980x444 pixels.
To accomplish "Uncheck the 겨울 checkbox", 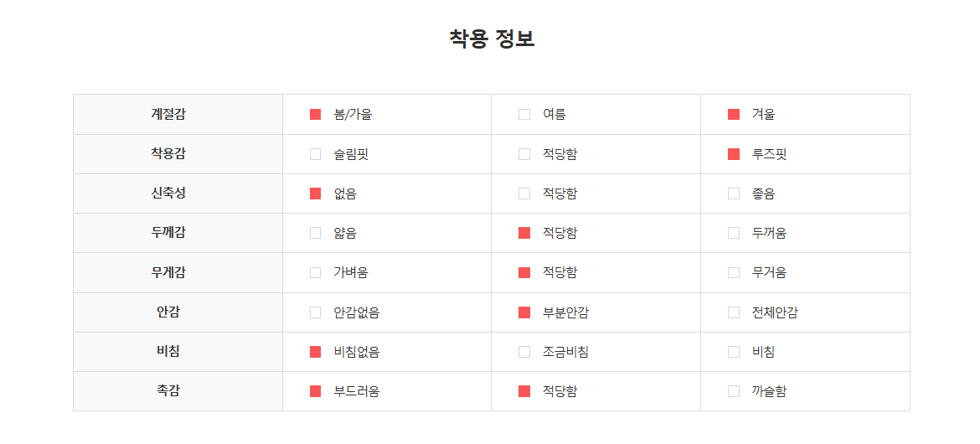I will click(734, 115).
